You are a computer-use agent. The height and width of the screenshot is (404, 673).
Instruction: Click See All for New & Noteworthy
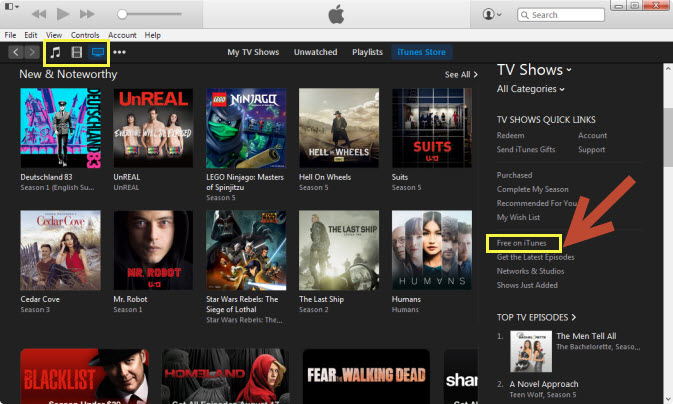tap(461, 75)
